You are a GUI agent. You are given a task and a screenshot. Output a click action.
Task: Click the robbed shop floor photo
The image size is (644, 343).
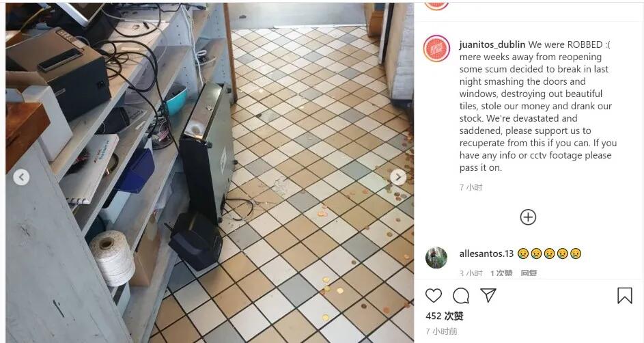(x=210, y=173)
